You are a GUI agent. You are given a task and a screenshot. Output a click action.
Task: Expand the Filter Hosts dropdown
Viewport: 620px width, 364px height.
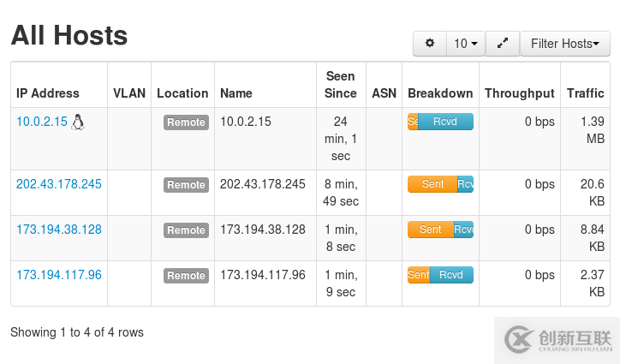pos(564,44)
